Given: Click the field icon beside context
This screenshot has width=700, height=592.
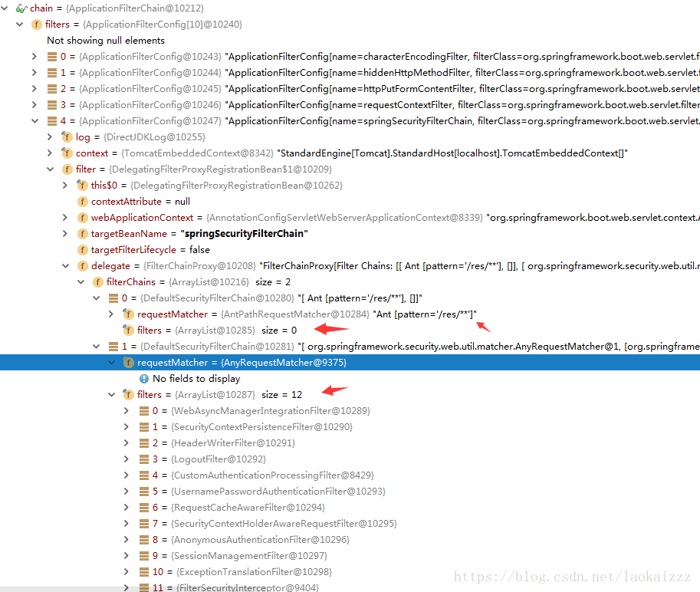Looking at the screenshot, I should pos(67,153).
